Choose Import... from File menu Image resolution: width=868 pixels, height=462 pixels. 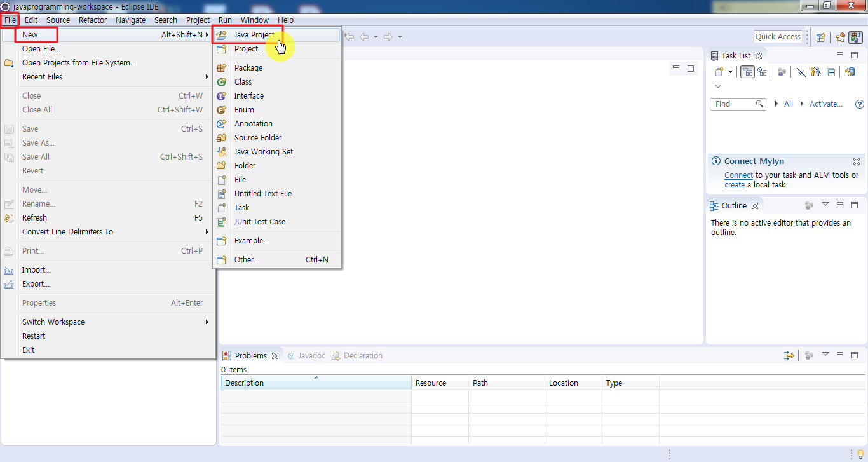tap(108, 270)
